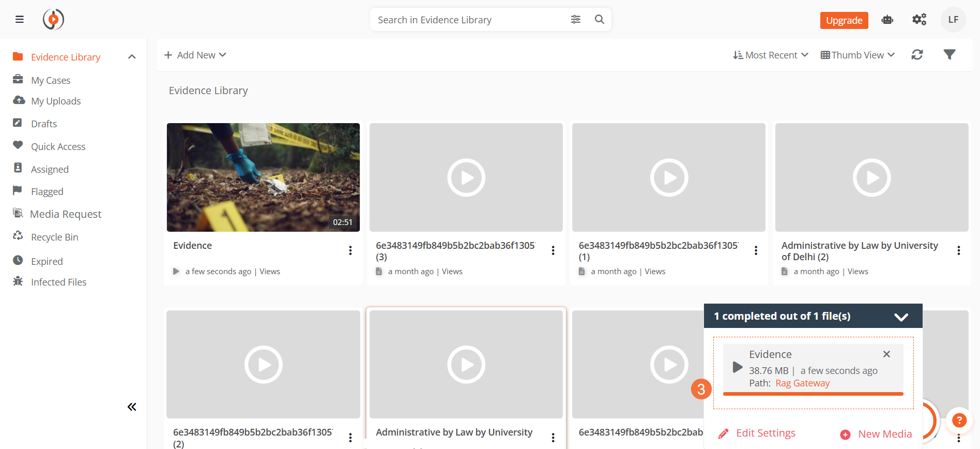Open the help question mark button
The height and width of the screenshot is (449, 980).
(959, 421)
